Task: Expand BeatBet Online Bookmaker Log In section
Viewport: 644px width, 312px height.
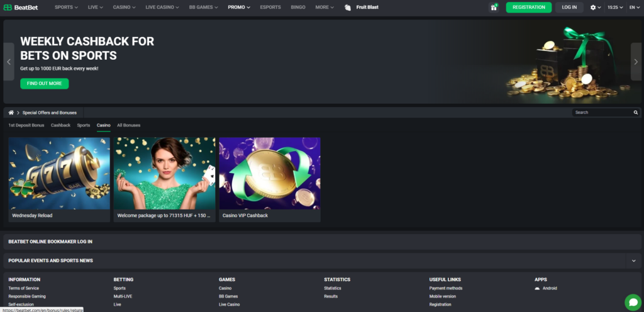Action: [322, 242]
